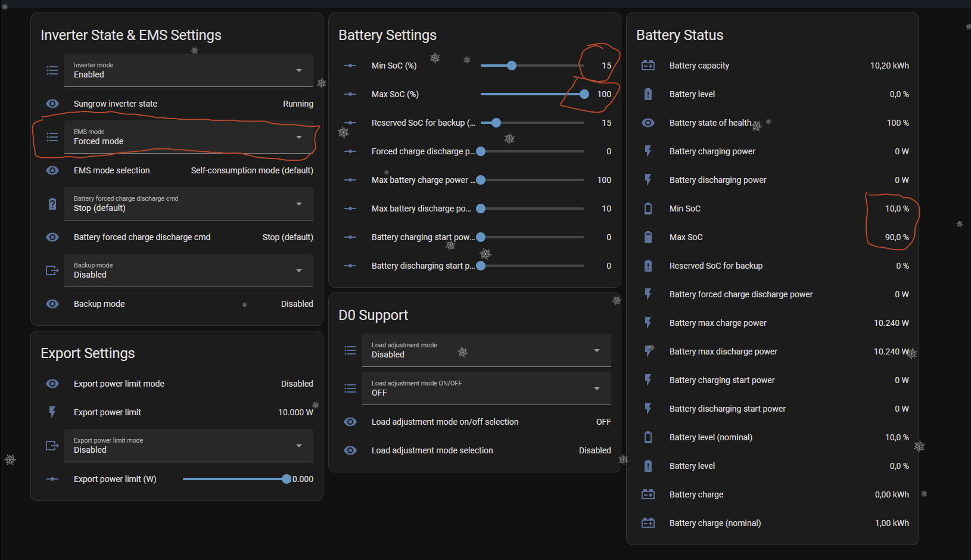Screen dimensions: 971x560
Task: Open Load adjustment mode ON/OFF dropdown
Action: [486, 388]
